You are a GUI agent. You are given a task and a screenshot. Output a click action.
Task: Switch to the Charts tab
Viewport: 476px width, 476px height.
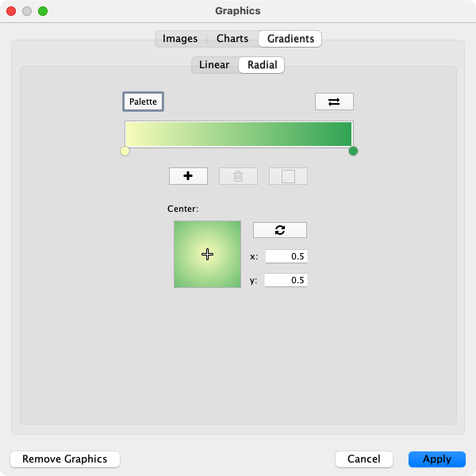tap(232, 38)
